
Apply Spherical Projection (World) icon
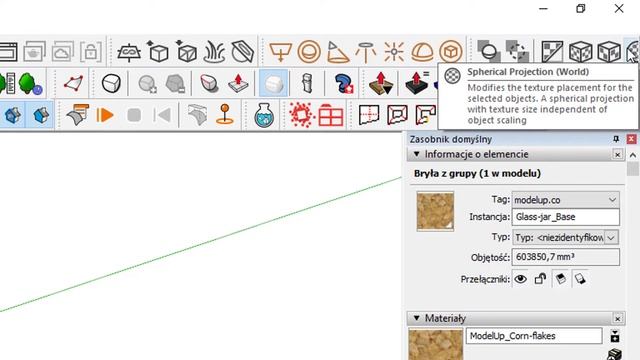633,52
